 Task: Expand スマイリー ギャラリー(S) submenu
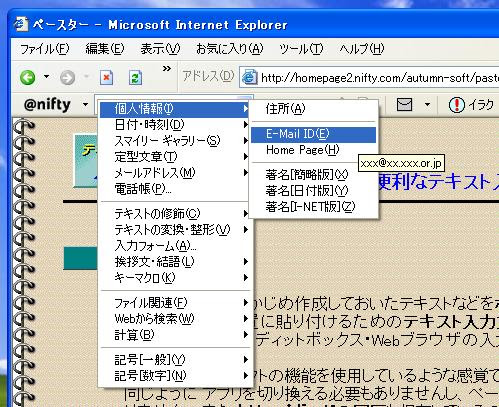coord(175,141)
